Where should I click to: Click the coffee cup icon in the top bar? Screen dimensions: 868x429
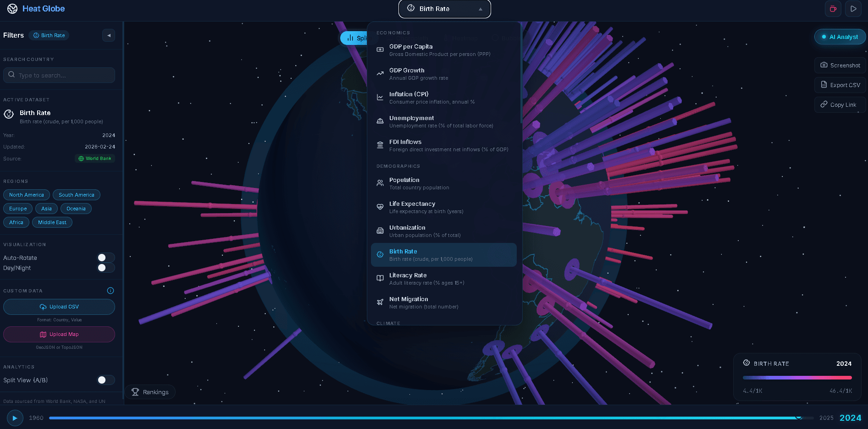(x=833, y=8)
